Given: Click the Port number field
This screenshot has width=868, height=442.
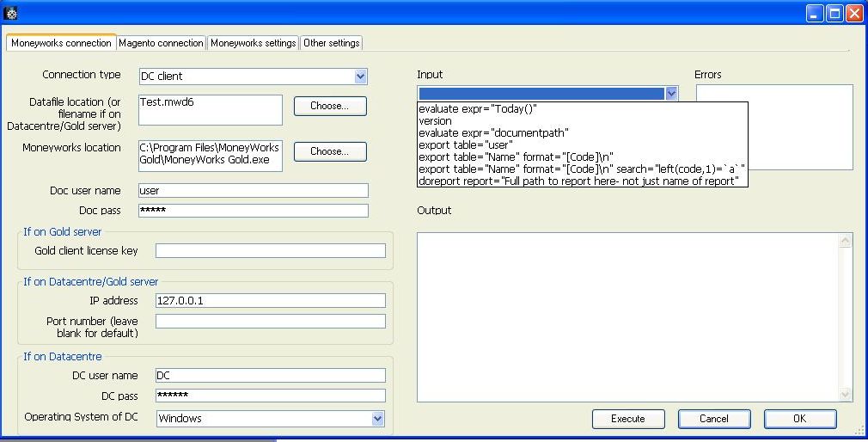Looking at the screenshot, I should click(270, 322).
